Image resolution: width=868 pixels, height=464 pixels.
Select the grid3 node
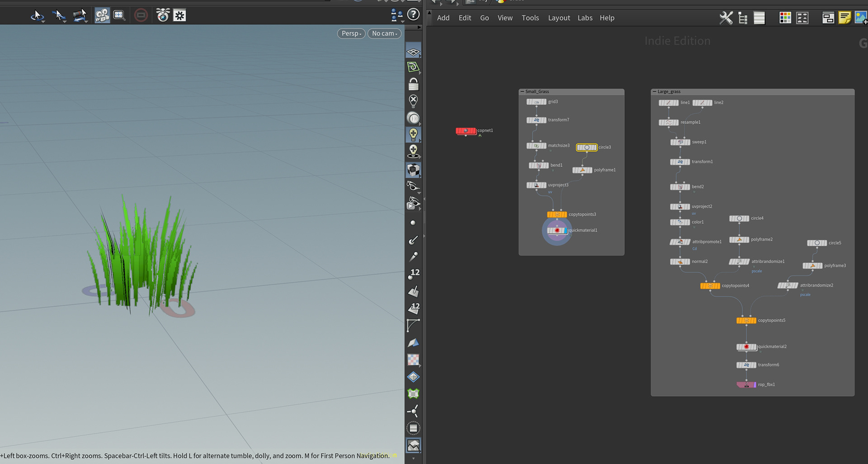click(536, 102)
